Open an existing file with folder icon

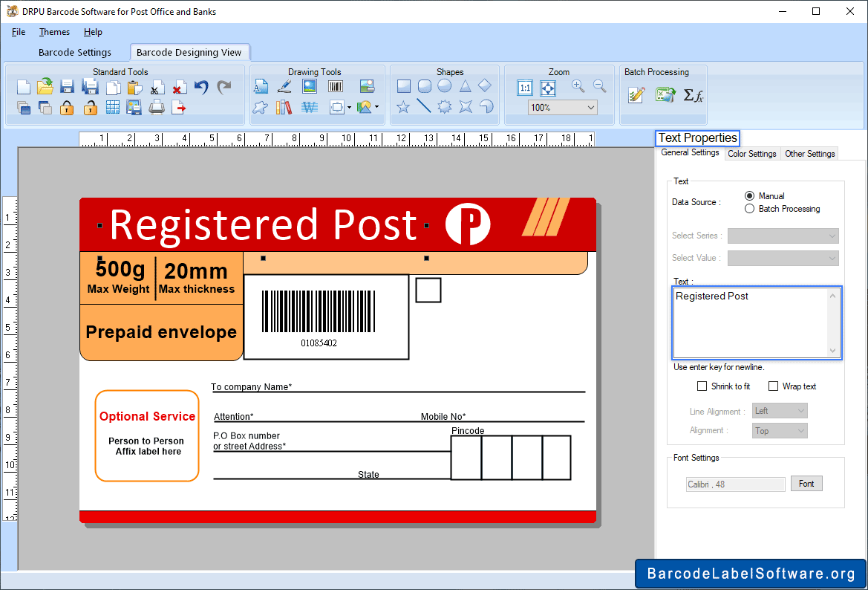point(45,86)
